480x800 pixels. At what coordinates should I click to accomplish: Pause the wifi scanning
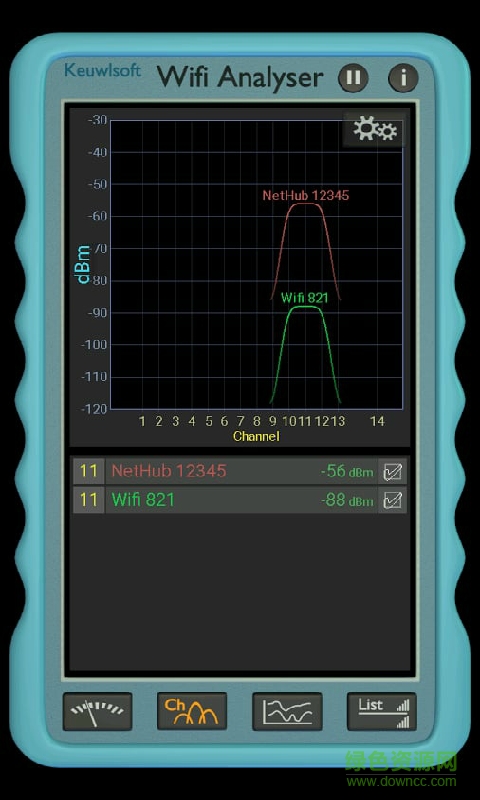353,78
